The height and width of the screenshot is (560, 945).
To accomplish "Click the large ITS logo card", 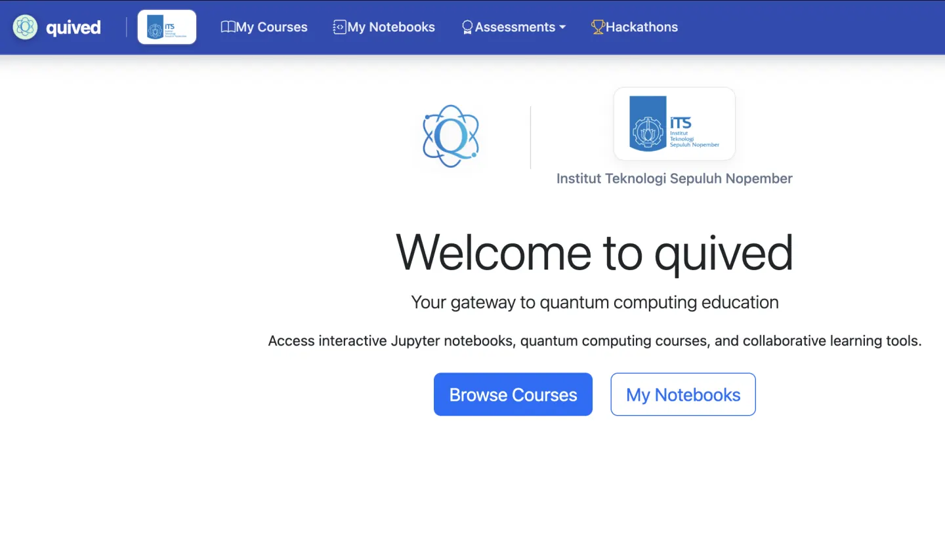I will [x=674, y=124].
